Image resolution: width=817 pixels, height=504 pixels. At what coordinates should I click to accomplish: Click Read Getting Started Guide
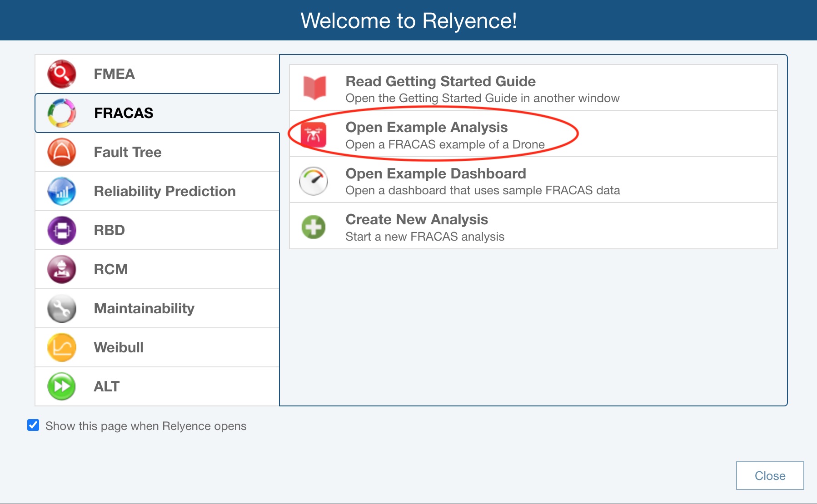pyautogui.click(x=440, y=82)
